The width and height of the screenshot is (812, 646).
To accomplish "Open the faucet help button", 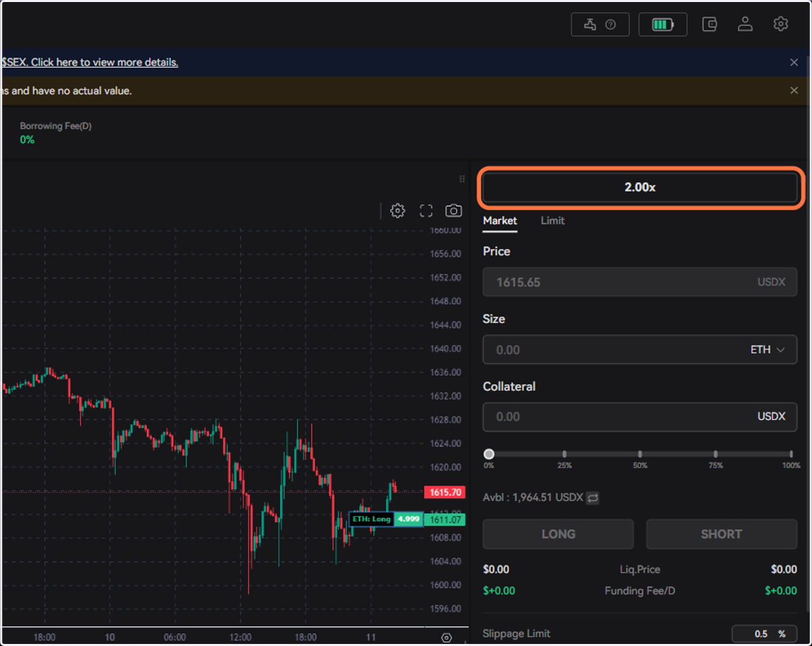I will (x=600, y=25).
